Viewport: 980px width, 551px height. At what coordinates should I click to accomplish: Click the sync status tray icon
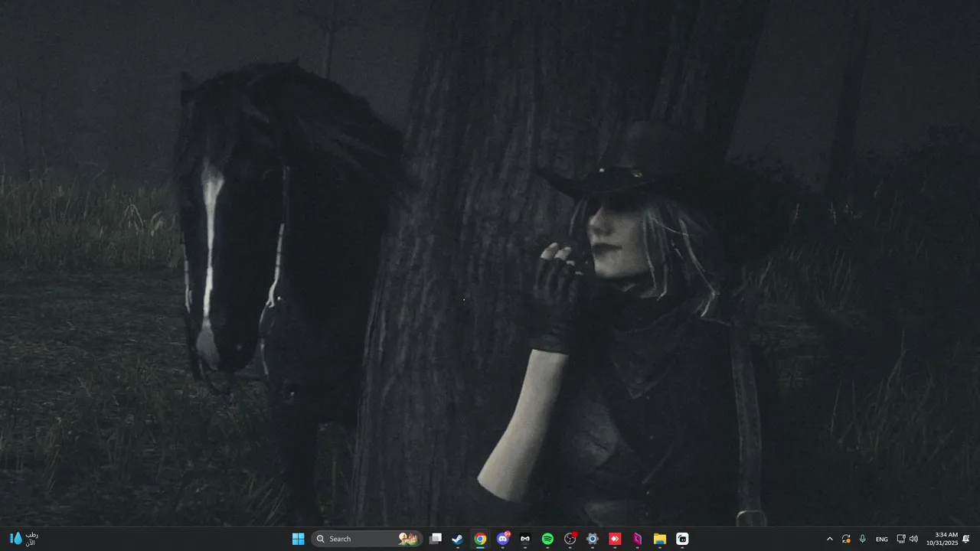[846, 539]
